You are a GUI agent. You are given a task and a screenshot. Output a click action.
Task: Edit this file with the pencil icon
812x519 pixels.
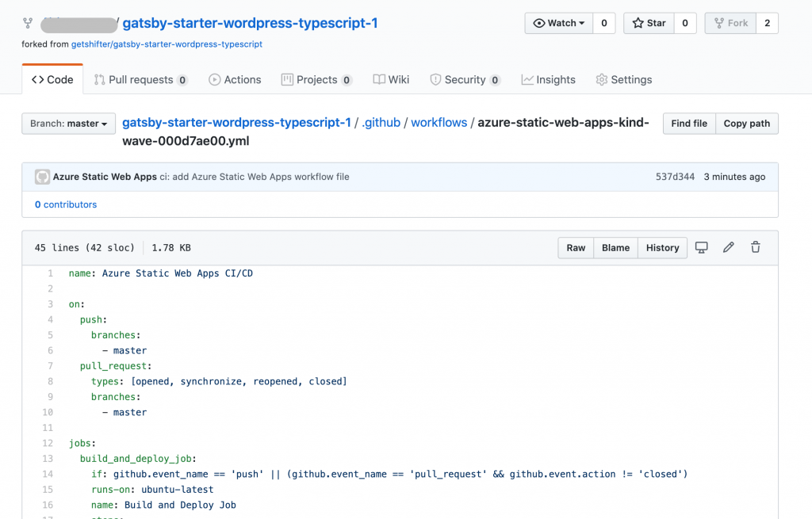click(728, 247)
